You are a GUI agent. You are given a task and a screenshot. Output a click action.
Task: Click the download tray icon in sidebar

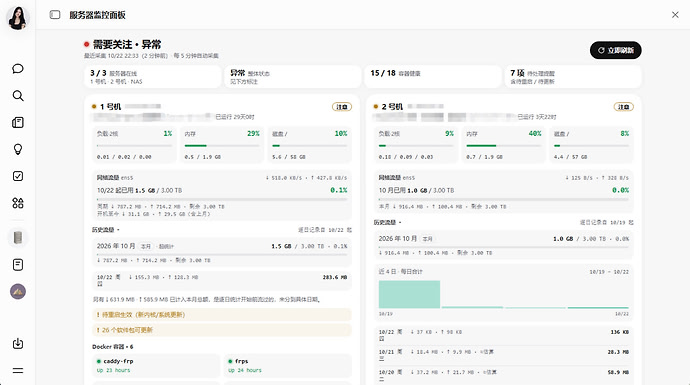18,343
